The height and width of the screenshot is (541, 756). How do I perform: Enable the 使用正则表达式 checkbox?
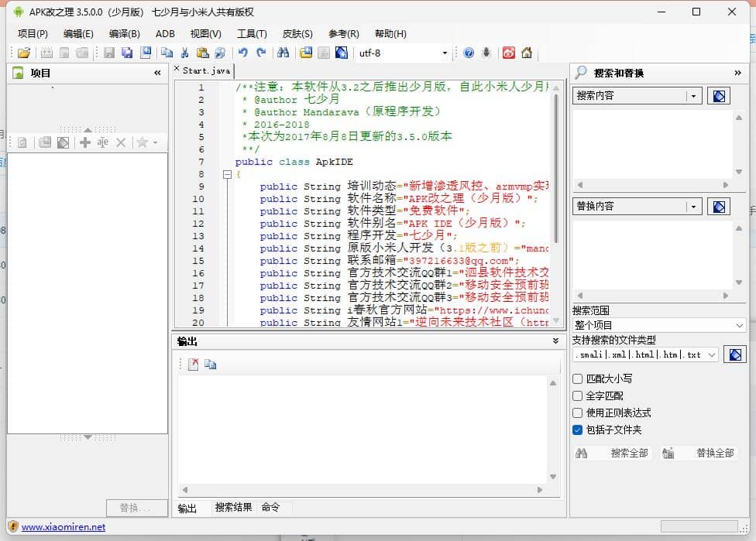coord(577,413)
